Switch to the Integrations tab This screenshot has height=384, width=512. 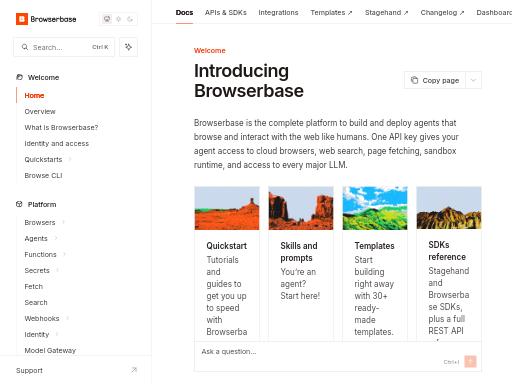278,13
